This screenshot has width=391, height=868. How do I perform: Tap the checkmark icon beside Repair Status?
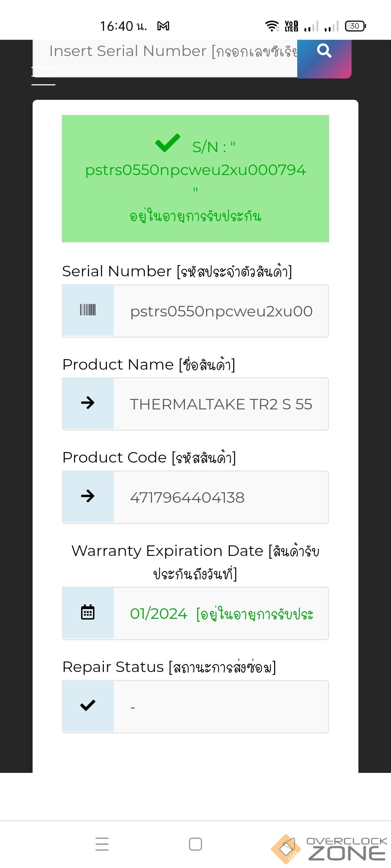click(88, 705)
